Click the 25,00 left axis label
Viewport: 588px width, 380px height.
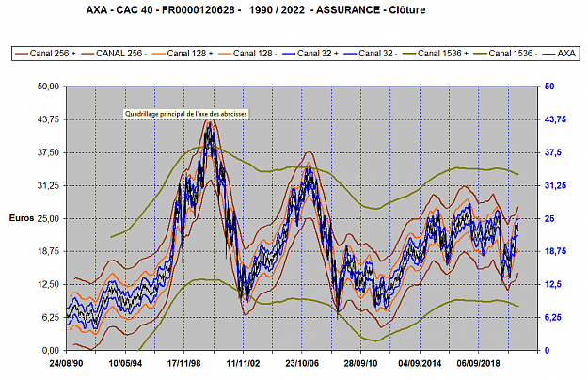(x=48, y=218)
